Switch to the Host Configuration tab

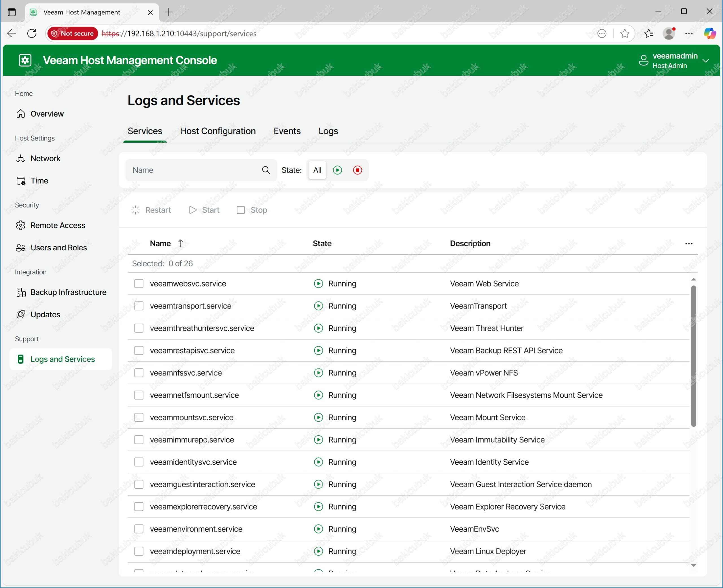[x=218, y=131]
